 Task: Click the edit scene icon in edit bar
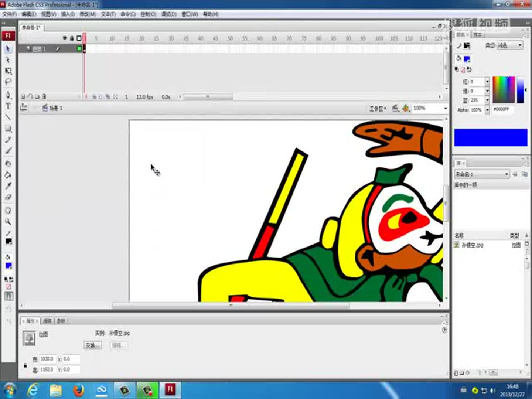pyautogui.click(x=396, y=108)
